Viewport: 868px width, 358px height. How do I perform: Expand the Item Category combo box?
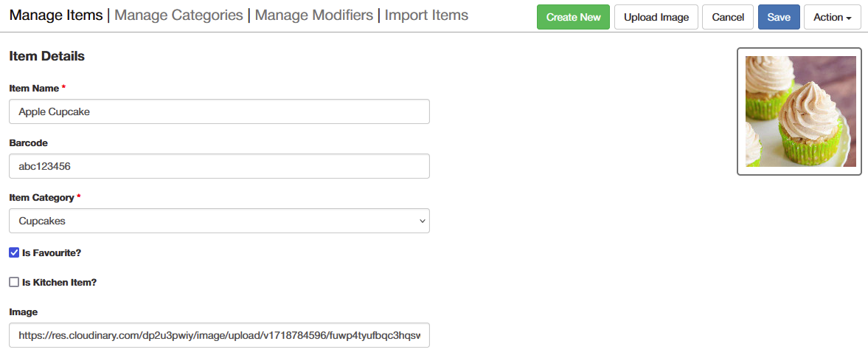coord(219,221)
